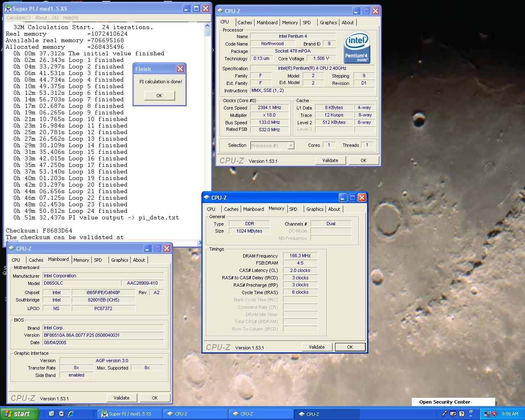The width and height of the screenshot is (525, 420).
Task: Open the SPD tab in the CPU-Z CPU window
Action: coord(307,23)
